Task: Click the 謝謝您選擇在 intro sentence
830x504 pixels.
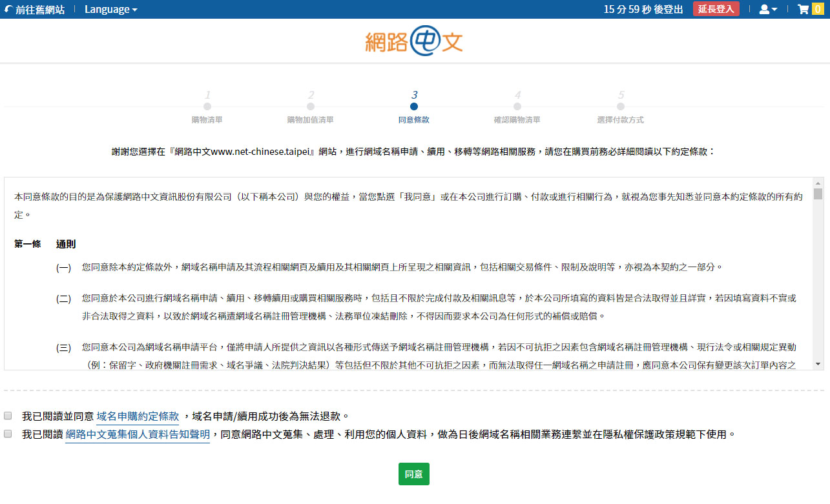Action: point(414,152)
